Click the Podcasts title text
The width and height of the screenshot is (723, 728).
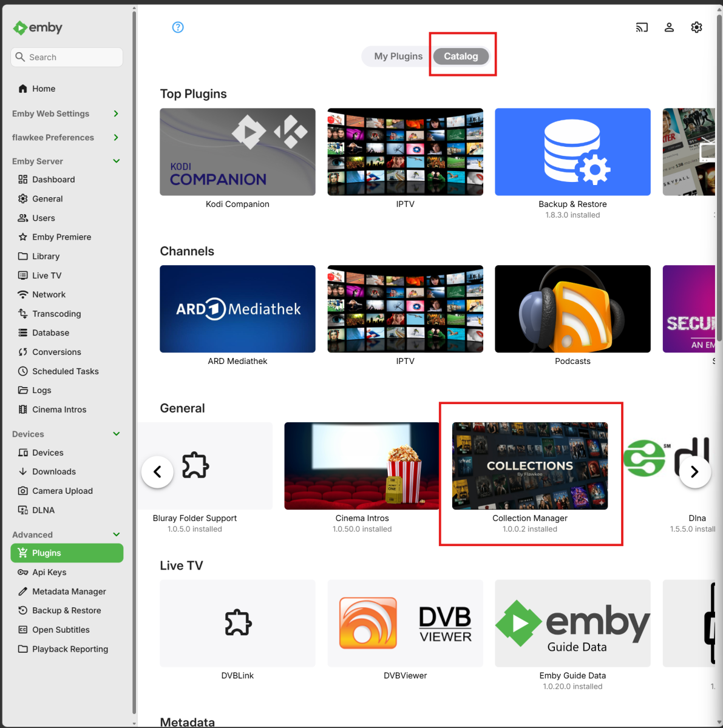coord(572,362)
